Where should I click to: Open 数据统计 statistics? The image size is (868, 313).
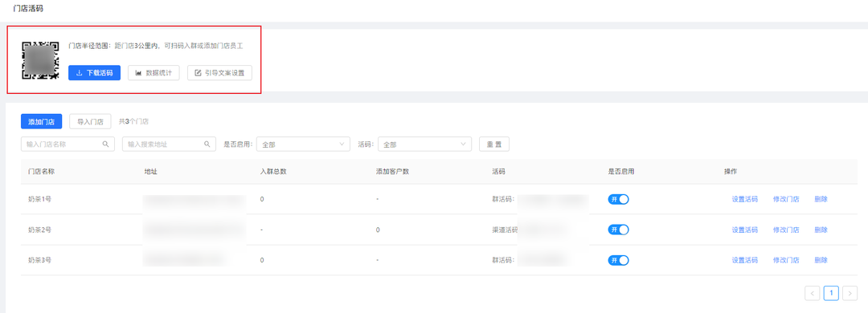pyautogui.click(x=154, y=73)
